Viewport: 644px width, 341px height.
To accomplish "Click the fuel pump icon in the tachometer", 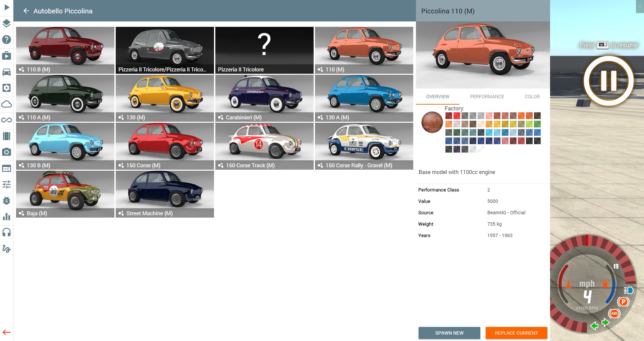I will (606, 284).
